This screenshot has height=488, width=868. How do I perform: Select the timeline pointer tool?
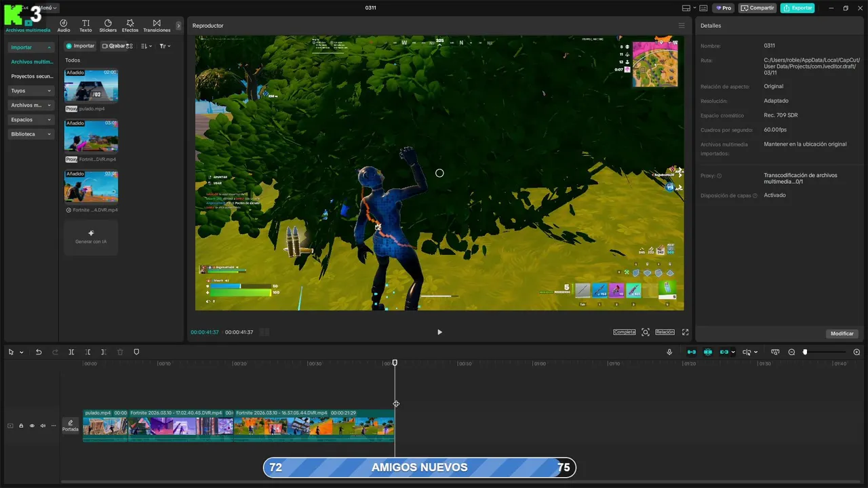(x=12, y=352)
